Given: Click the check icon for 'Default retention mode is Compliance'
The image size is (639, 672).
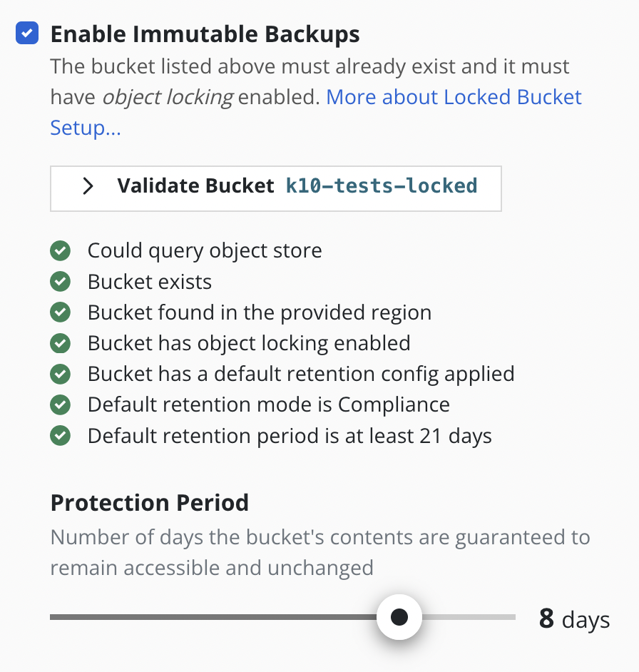Looking at the screenshot, I should (x=61, y=404).
